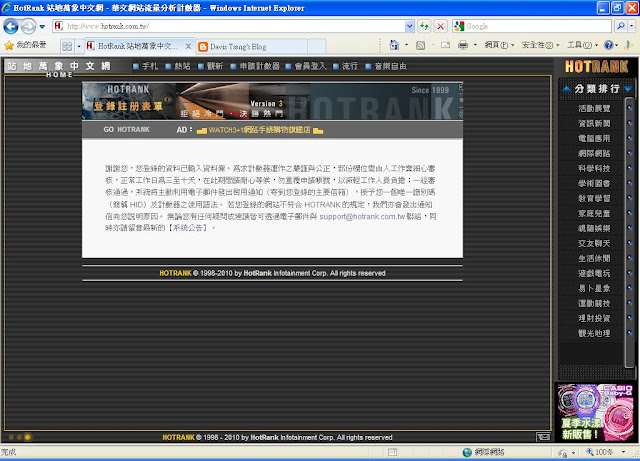Click the 站地萬象中文網 HOME banner
This screenshot has height=461, width=640.
tap(60, 67)
